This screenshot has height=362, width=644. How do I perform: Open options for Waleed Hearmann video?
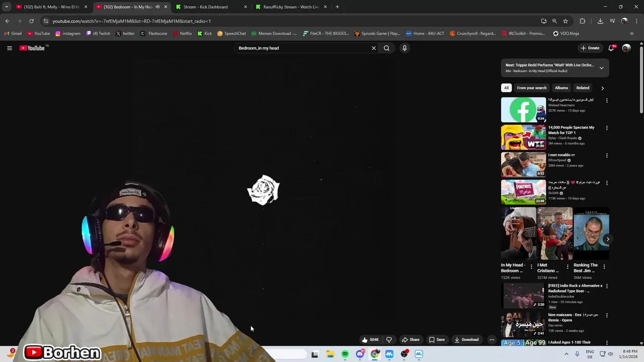[x=607, y=101]
